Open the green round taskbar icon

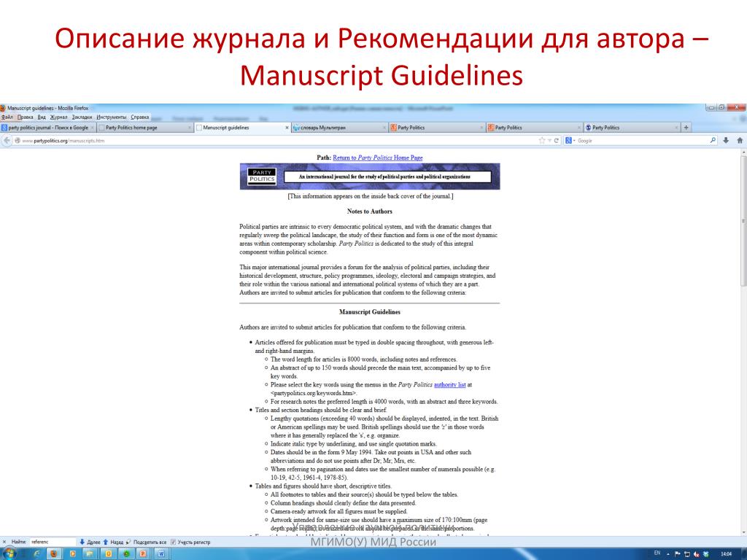(x=126, y=554)
